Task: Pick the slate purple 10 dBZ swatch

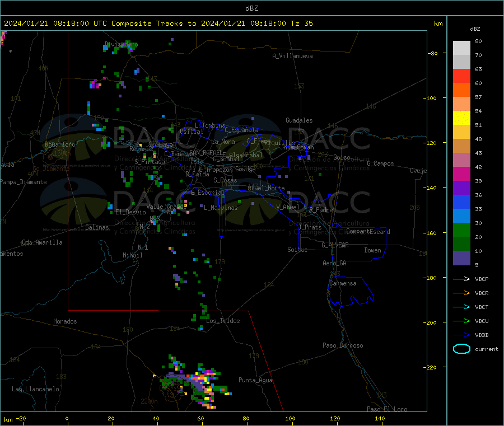Action: click(x=461, y=258)
